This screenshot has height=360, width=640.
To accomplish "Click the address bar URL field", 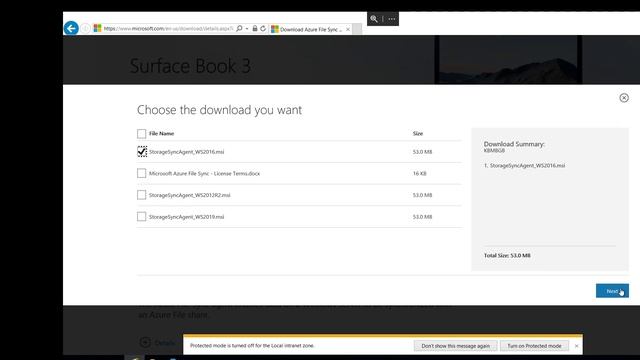I will (x=168, y=29).
